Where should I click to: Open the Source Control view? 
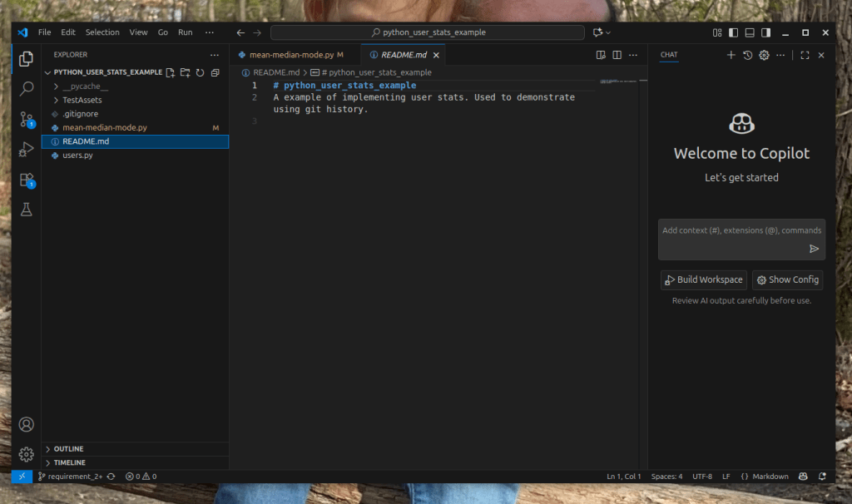[x=27, y=120]
